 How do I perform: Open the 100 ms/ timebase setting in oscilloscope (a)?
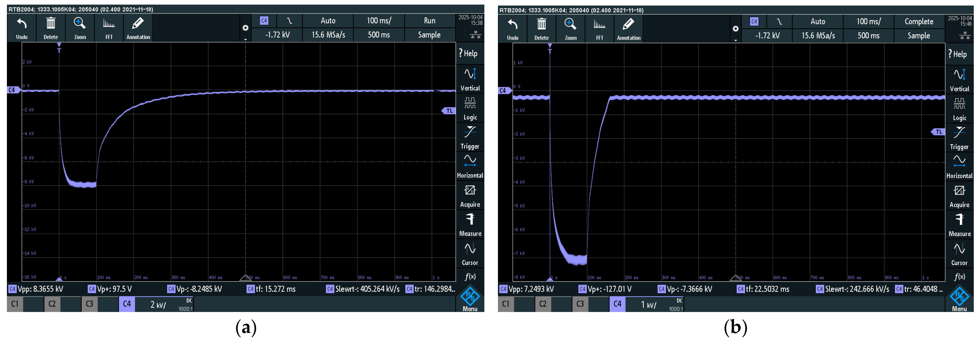pos(379,21)
